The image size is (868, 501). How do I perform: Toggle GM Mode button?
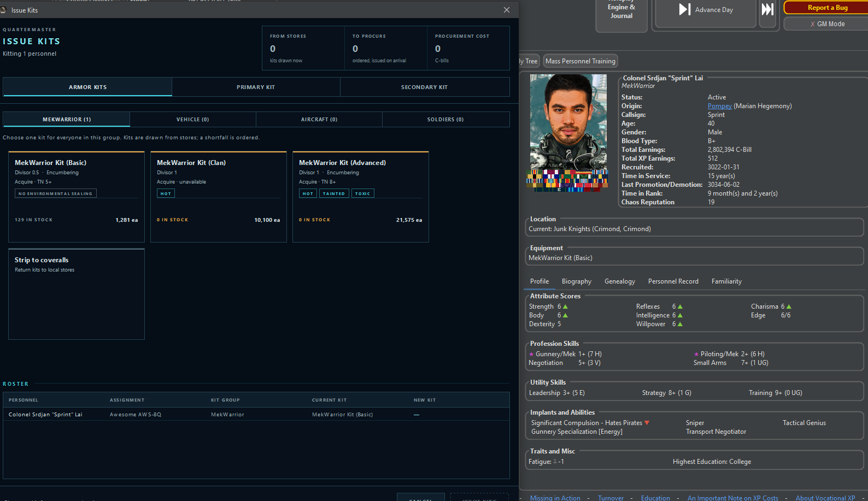pos(828,24)
